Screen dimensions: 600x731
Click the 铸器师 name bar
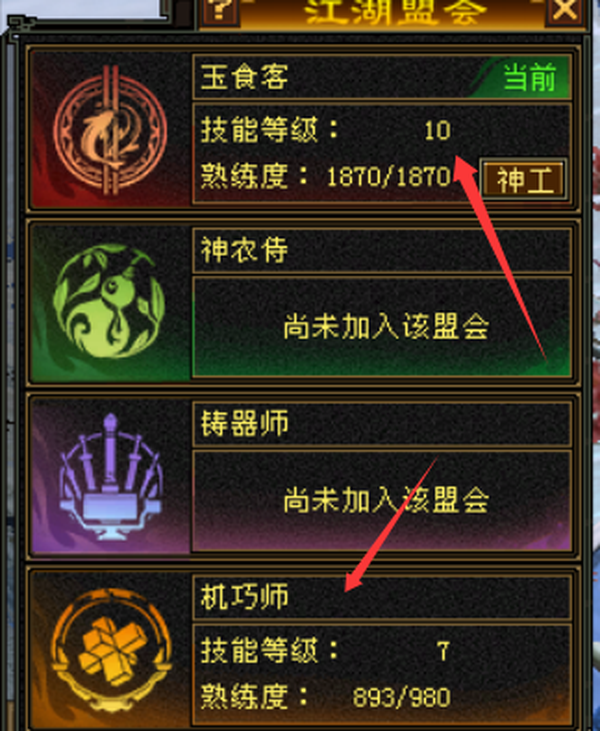click(382, 423)
